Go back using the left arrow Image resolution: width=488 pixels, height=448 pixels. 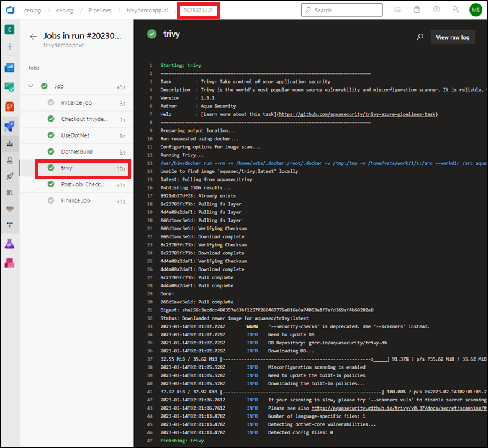(34, 37)
